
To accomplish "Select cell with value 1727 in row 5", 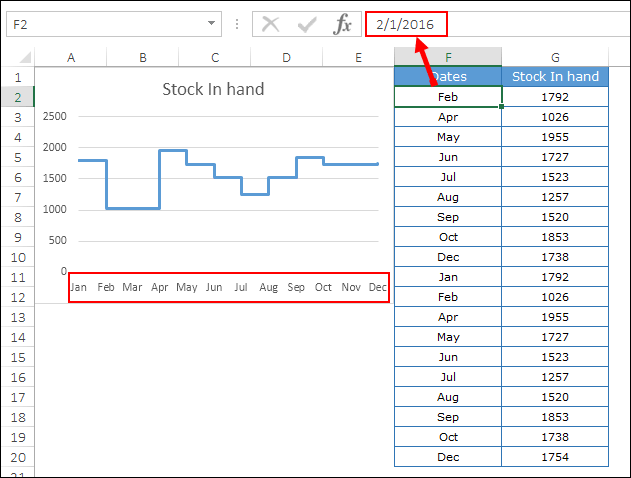I will [x=555, y=157].
